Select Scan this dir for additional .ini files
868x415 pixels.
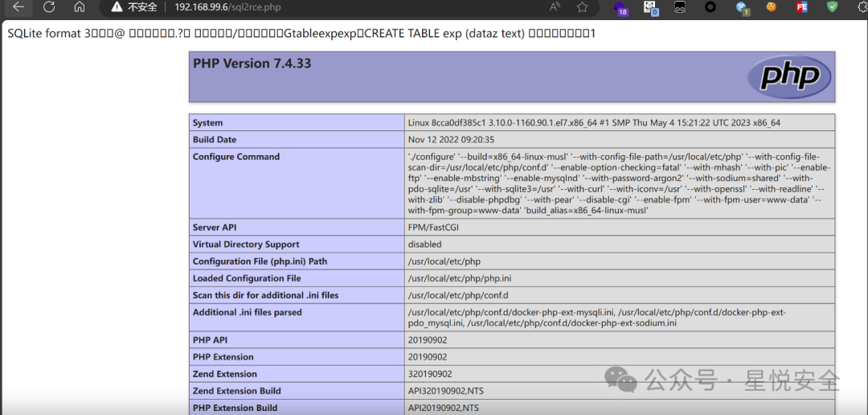266,295
